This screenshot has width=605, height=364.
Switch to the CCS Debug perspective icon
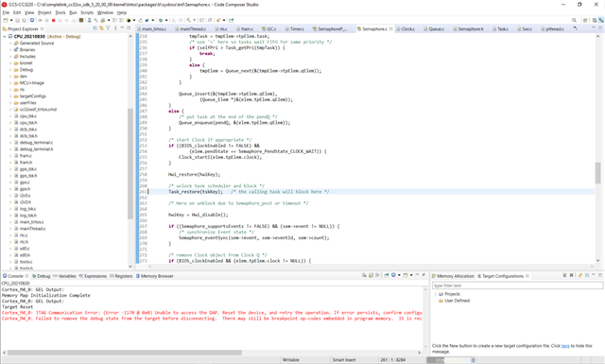(601, 20)
